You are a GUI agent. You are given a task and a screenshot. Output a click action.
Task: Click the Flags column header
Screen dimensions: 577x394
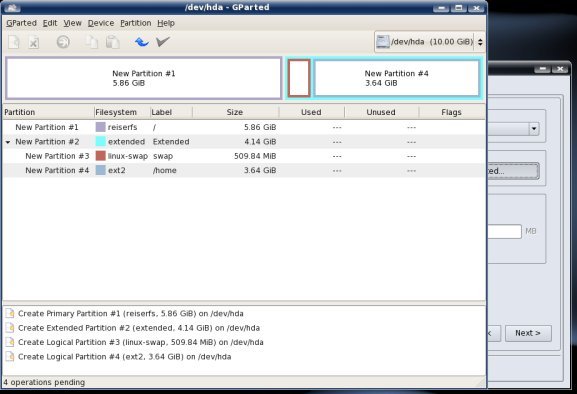pyautogui.click(x=452, y=112)
